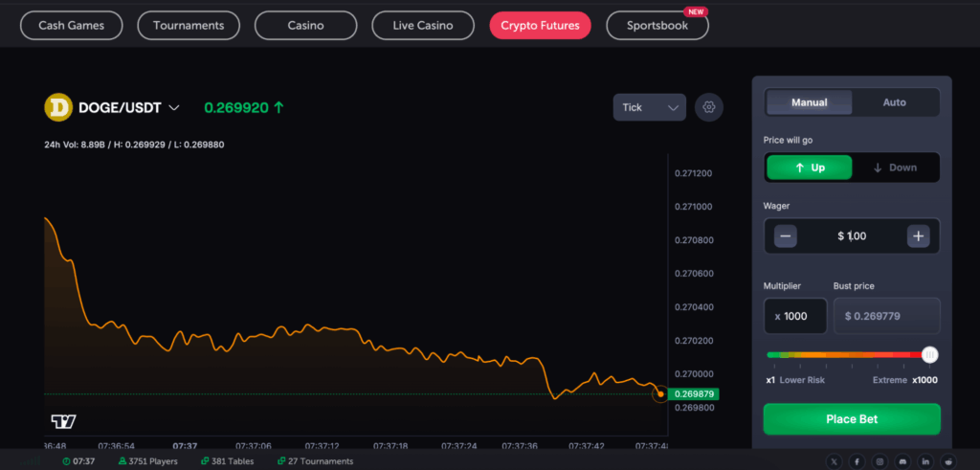
Task: Click the 27 Tournaments status entry
Action: 315,461
